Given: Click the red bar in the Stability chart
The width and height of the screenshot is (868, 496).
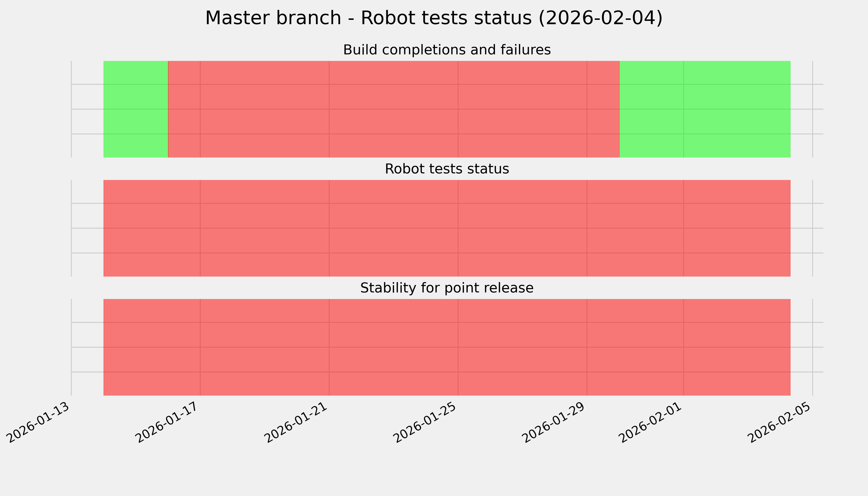Looking at the screenshot, I should (x=447, y=347).
